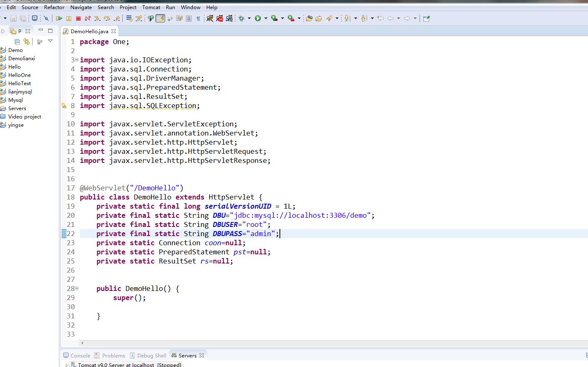Click the Last Edit Location icon
This screenshot has height=367, width=588.
coord(380,18)
